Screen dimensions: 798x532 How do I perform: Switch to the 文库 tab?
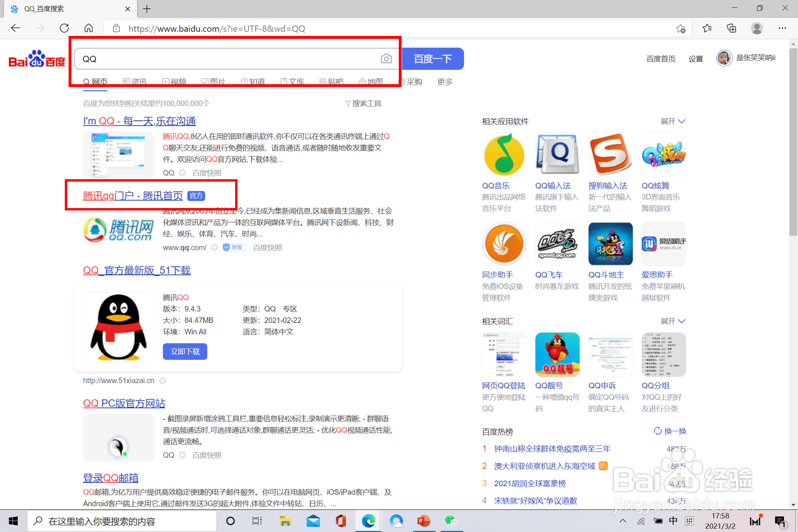click(292, 81)
